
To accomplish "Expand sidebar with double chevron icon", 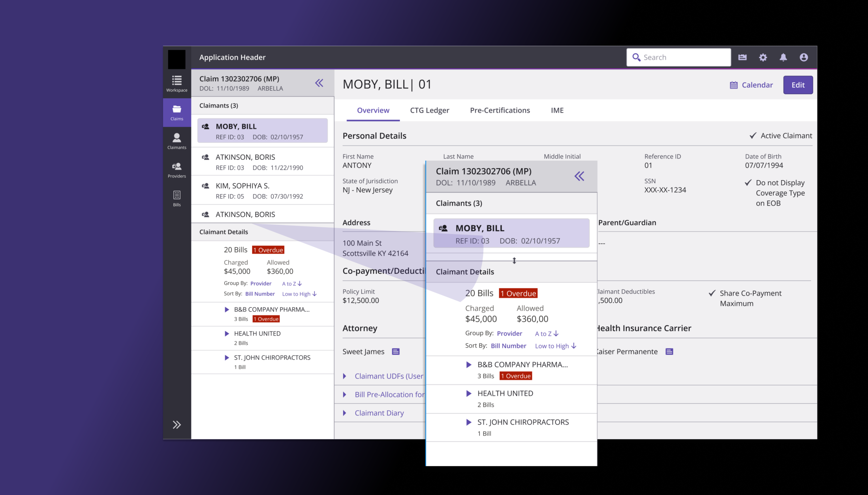I will click(x=177, y=425).
